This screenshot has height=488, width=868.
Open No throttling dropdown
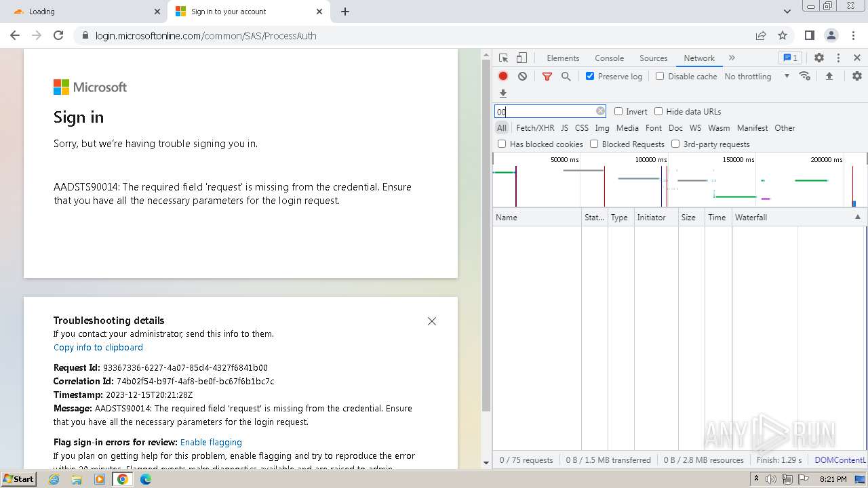coord(757,77)
